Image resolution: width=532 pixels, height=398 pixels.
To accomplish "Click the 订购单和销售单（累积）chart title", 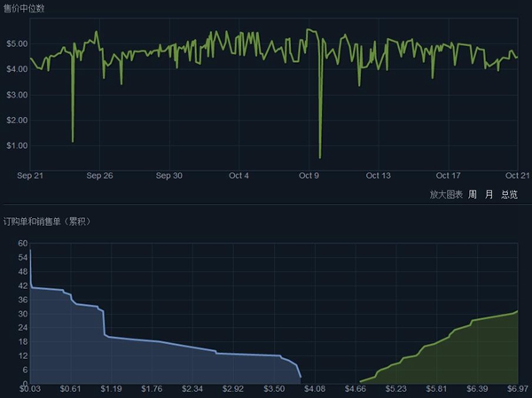I will click(47, 222).
